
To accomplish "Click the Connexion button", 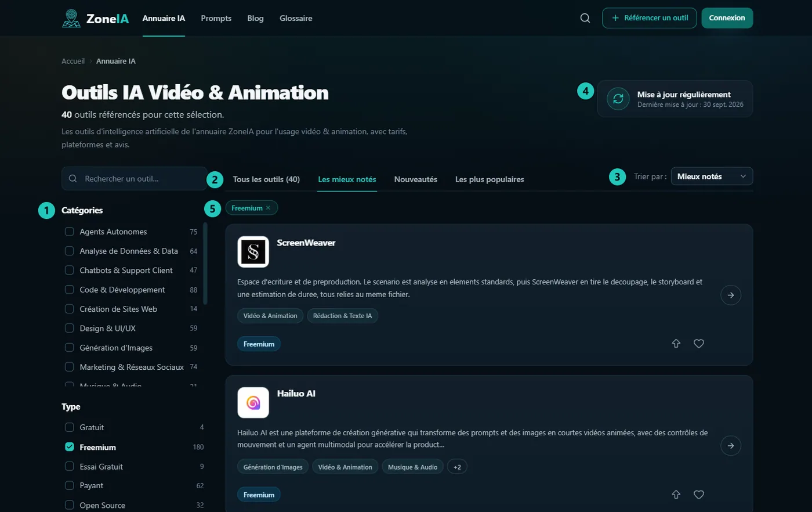I will pos(727,18).
